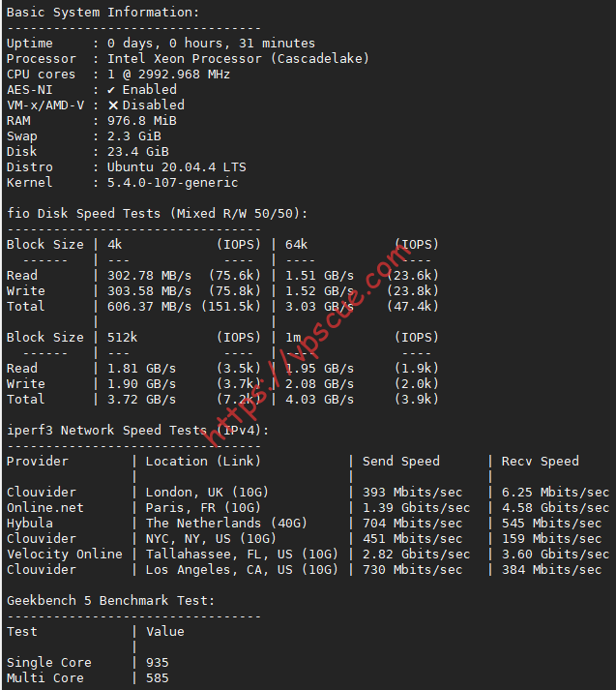Click the red vpscue.com watermark link
The height and width of the screenshot is (690, 616).
tap(308, 345)
